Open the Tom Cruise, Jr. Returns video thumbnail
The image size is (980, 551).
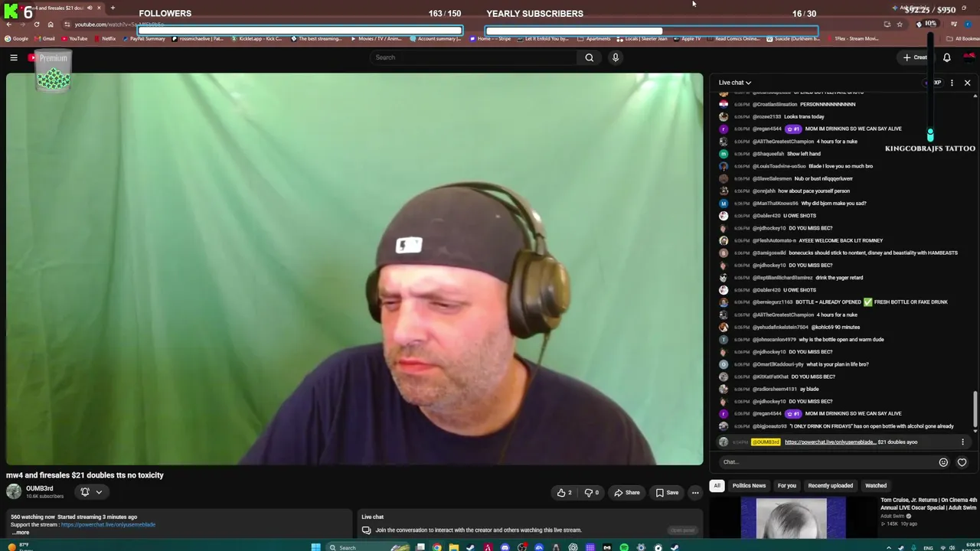point(793,517)
